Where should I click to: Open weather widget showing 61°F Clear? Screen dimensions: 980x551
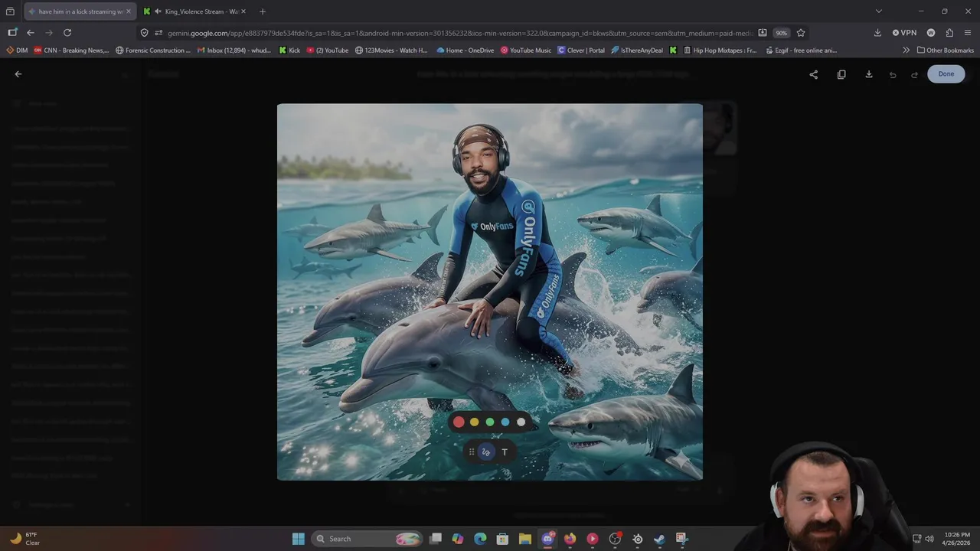[x=25, y=539]
